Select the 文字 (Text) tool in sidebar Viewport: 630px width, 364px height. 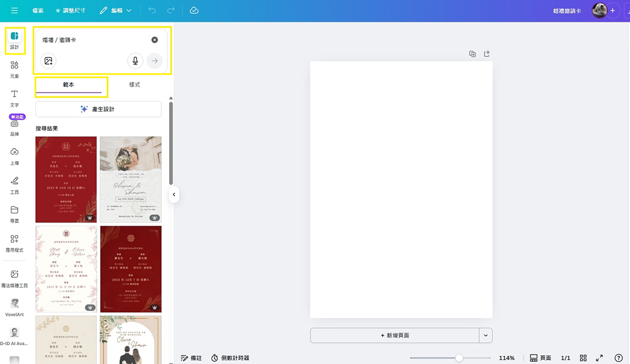14,98
